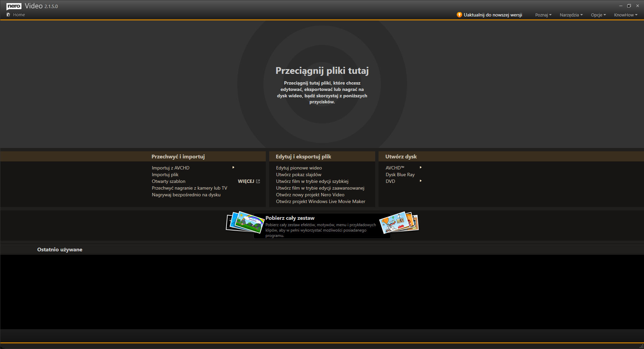Click the Ostatnio używane header

pos(60,250)
